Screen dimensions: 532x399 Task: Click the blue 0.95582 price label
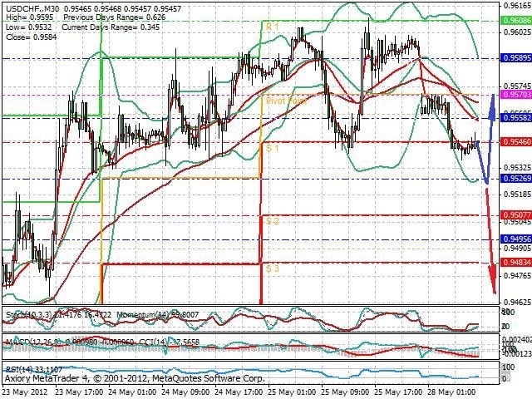[516, 118]
